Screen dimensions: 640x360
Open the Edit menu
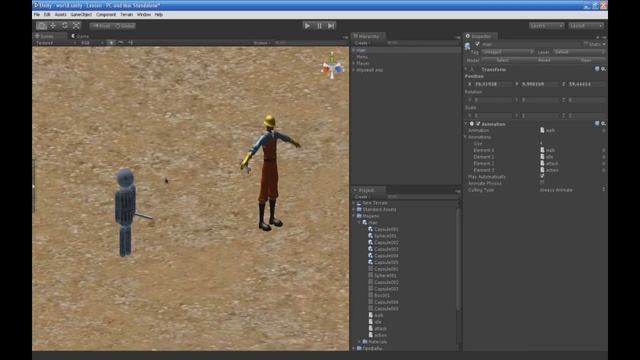coord(47,14)
